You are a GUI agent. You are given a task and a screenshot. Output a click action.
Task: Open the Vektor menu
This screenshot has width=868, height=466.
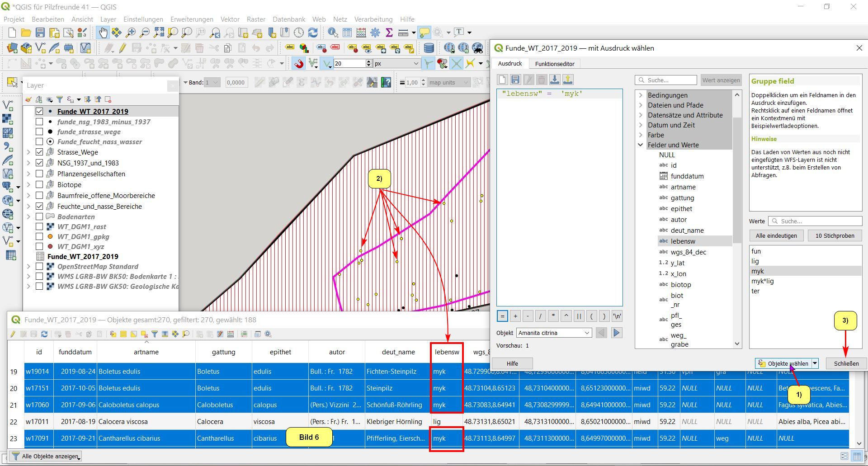point(230,19)
